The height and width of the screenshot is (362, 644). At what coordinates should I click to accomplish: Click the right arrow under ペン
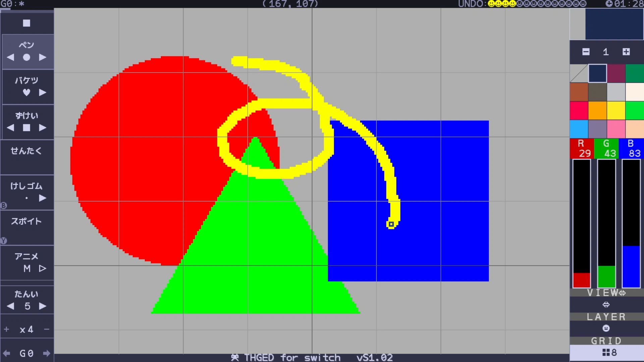(x=43, y=57)
